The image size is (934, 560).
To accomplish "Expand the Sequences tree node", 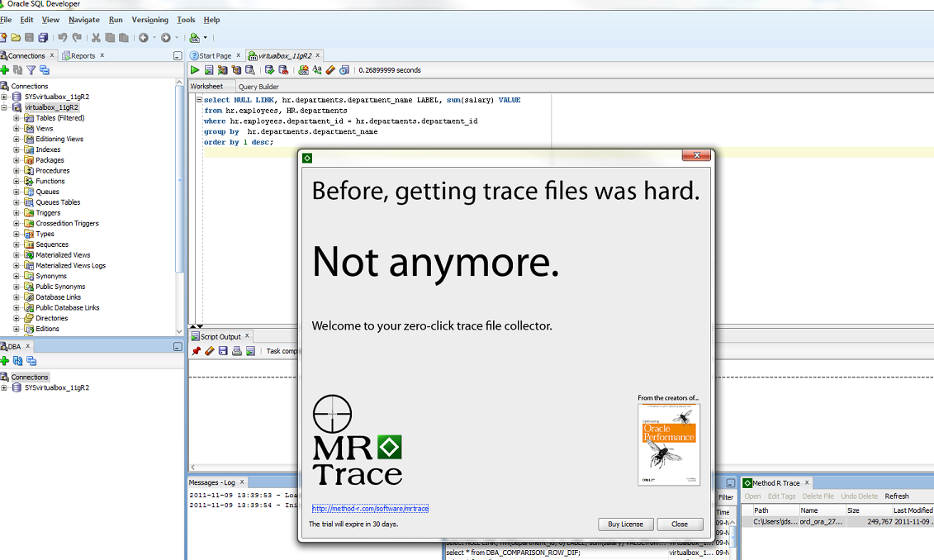I will [17, 244].
